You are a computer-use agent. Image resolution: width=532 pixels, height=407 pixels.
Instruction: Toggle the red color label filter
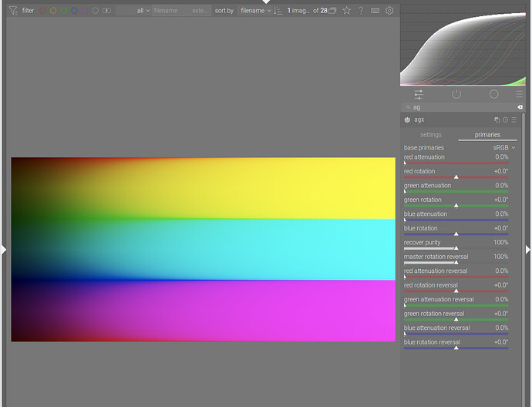tap(42, 11)
